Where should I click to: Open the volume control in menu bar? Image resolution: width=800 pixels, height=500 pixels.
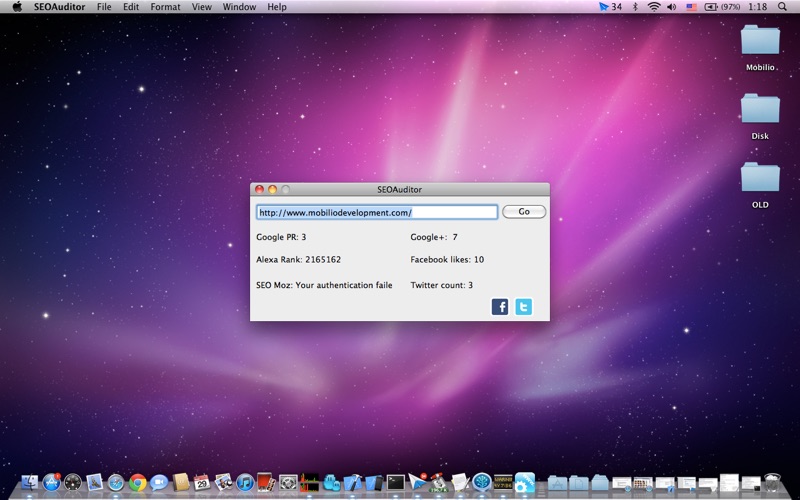click(672, 7)
